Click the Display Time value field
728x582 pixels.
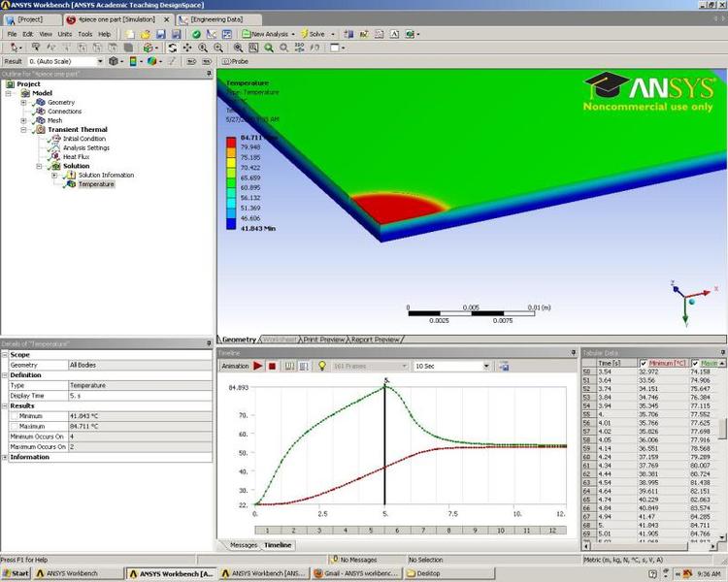(x=140, y=396)
